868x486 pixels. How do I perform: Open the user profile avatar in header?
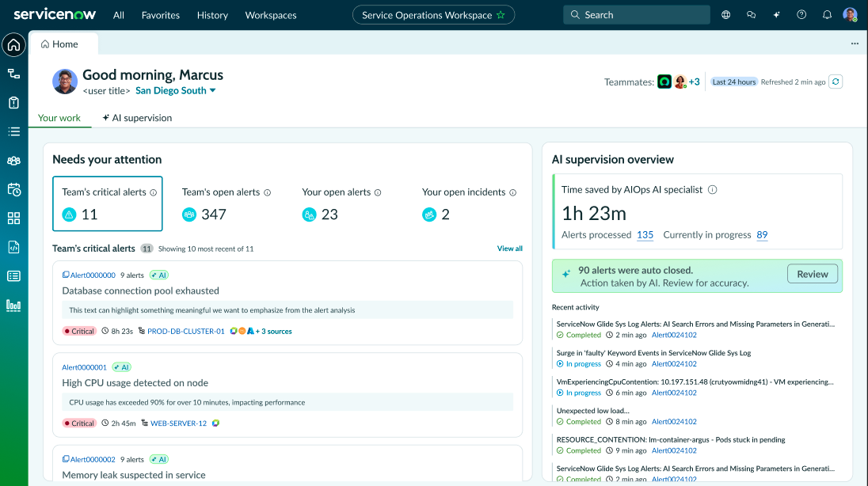(x=850, y=15)
